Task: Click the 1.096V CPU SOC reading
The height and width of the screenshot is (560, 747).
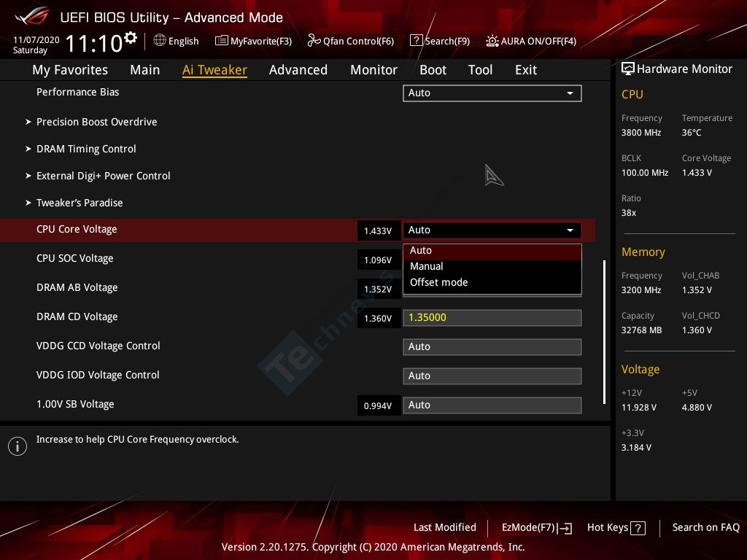Action: coord(379,260)
